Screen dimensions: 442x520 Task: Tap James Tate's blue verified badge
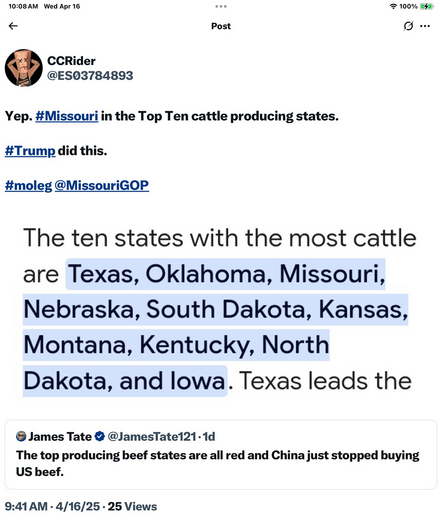[x=100, y=436]
